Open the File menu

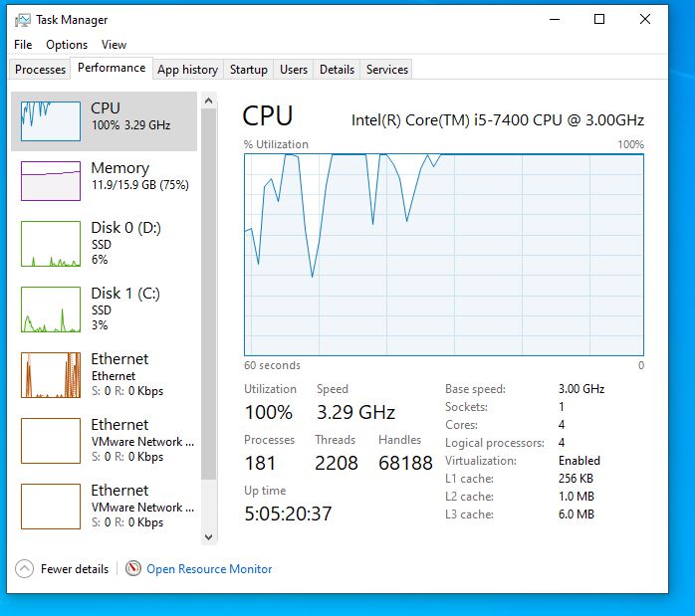tap(23, 45)
